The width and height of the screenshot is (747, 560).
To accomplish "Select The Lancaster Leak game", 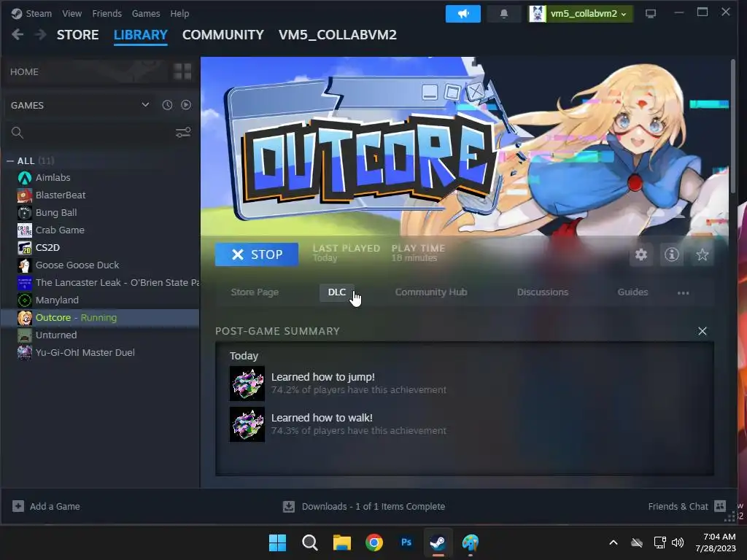I will click(117, 283).
